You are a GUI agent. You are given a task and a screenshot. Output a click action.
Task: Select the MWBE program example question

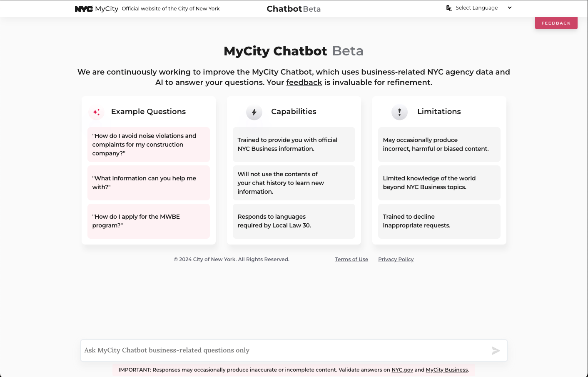pos(148,221)
